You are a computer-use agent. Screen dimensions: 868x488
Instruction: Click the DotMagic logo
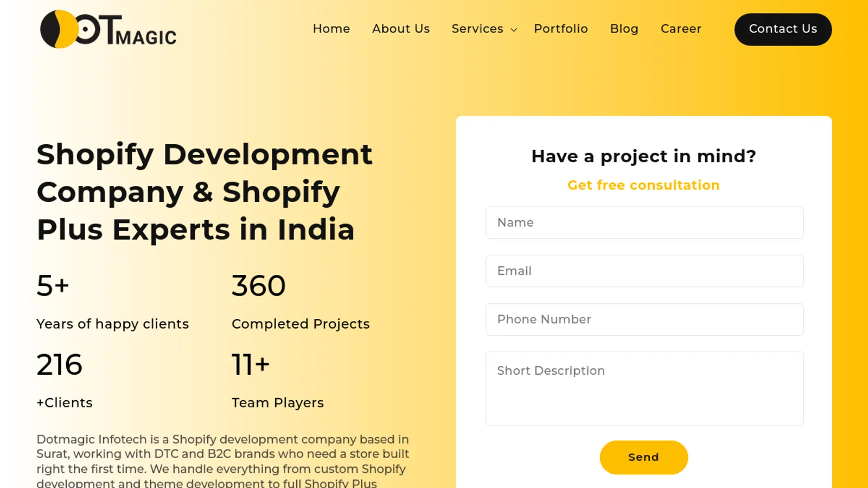click(108, 29)
